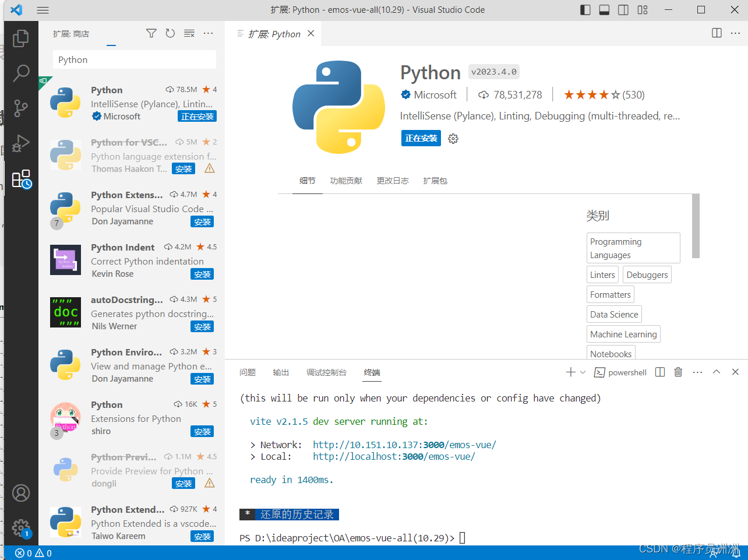The image size is (748, 560).
Task: Open the 更改日志 changelog tab
Action: pyautogui.click(x=393, y=181)
